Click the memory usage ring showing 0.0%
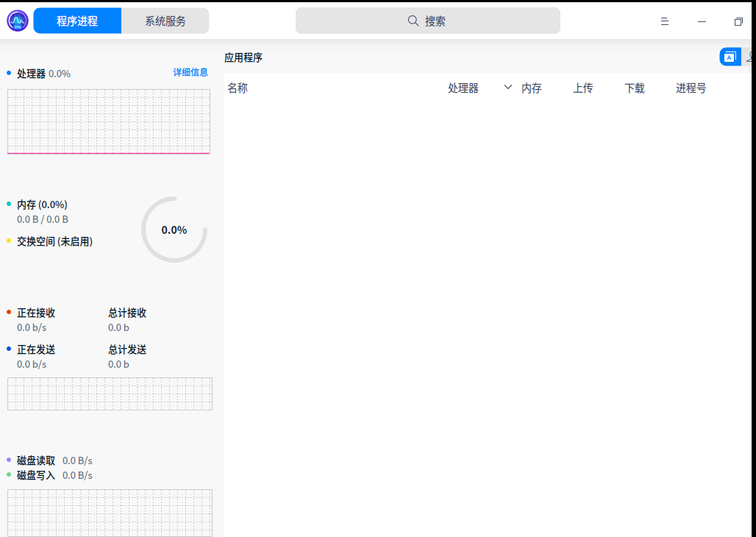 174,230
